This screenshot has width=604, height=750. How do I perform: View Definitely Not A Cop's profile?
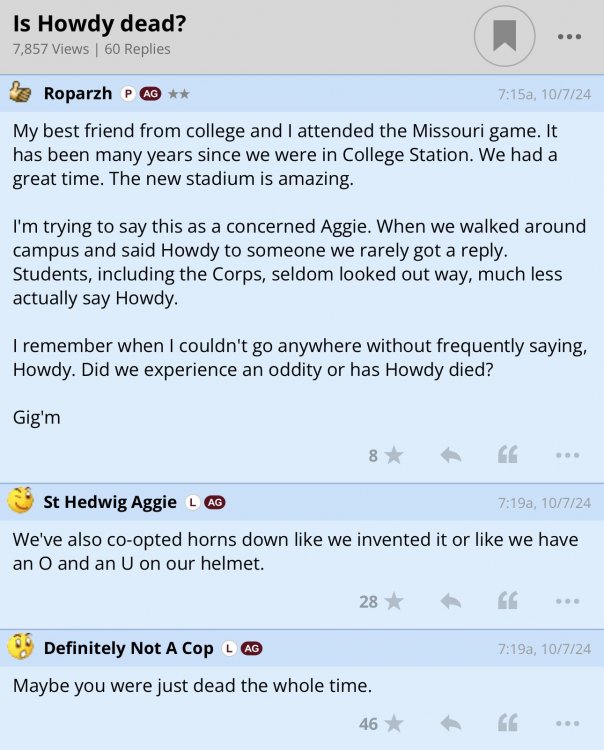128,648
